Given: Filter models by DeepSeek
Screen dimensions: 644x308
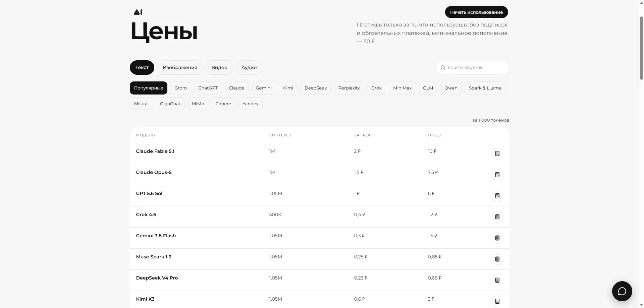Looking at the screenshot, I should [316, 88].
